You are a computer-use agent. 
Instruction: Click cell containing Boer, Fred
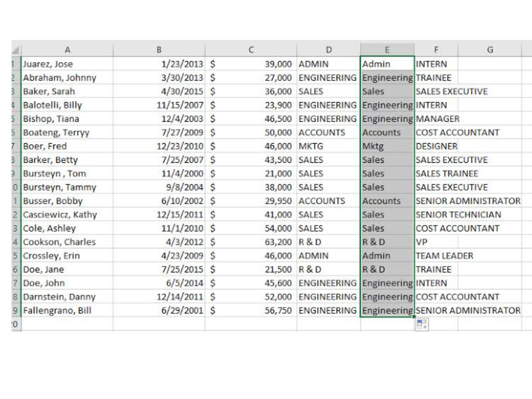[67, 146]
